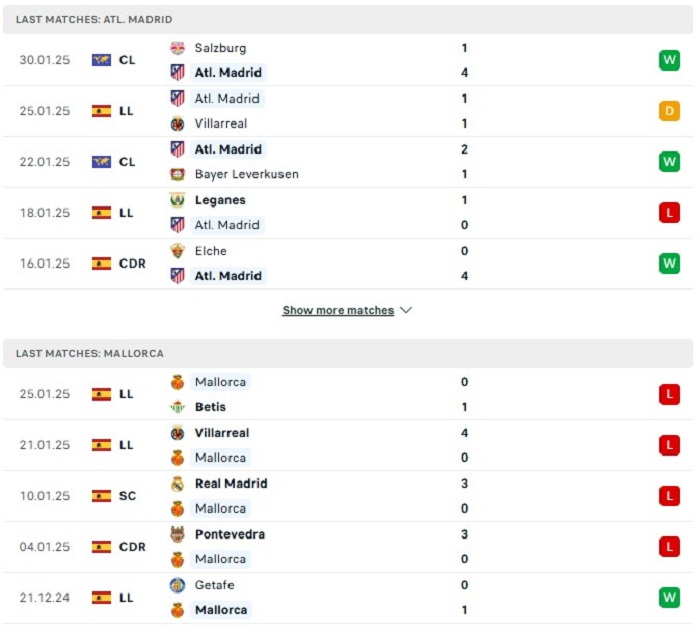
Task: Click the Getafe team logo
Action: 177,585
